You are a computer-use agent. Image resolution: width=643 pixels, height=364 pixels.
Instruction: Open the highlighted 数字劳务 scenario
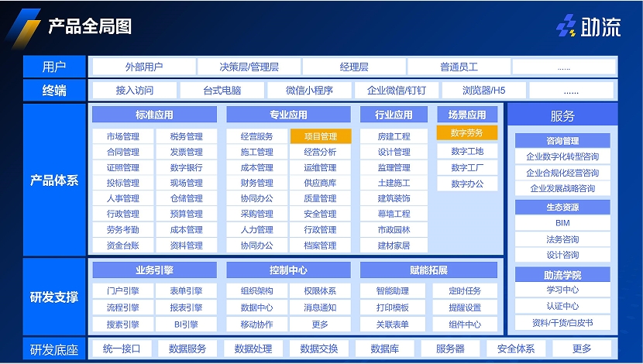point(466,132)
